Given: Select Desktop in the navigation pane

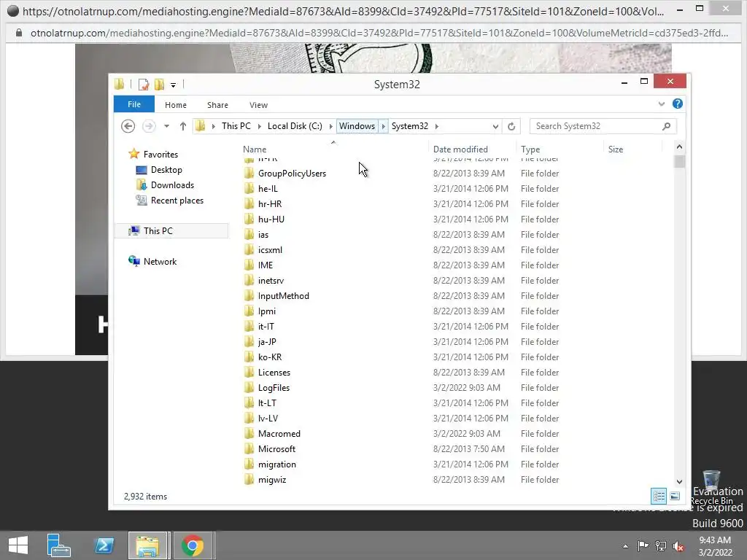Looking at the screenshot, I should pos(166,169).
